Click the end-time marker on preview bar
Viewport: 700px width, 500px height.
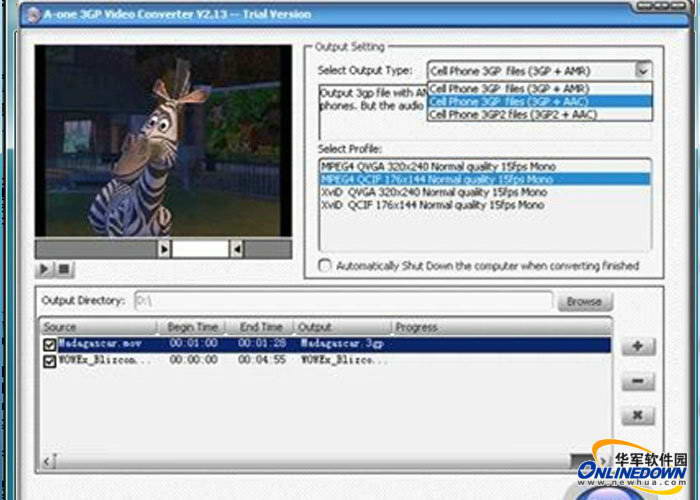pyautogui.click(x=237, y=249)
